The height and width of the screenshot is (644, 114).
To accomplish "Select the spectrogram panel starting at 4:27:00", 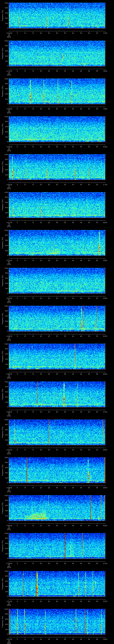I will (x=57, y=432).
